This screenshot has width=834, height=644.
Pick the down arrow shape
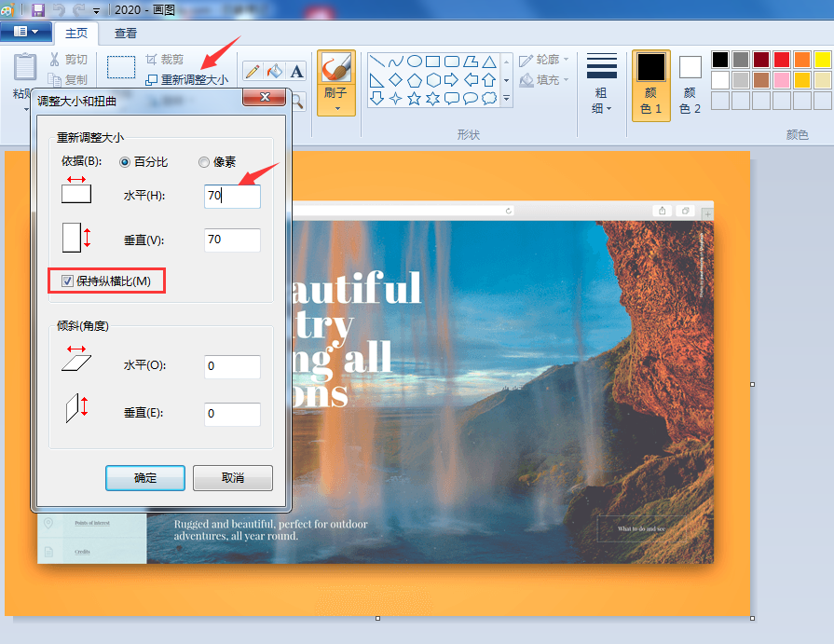[376, 99]
